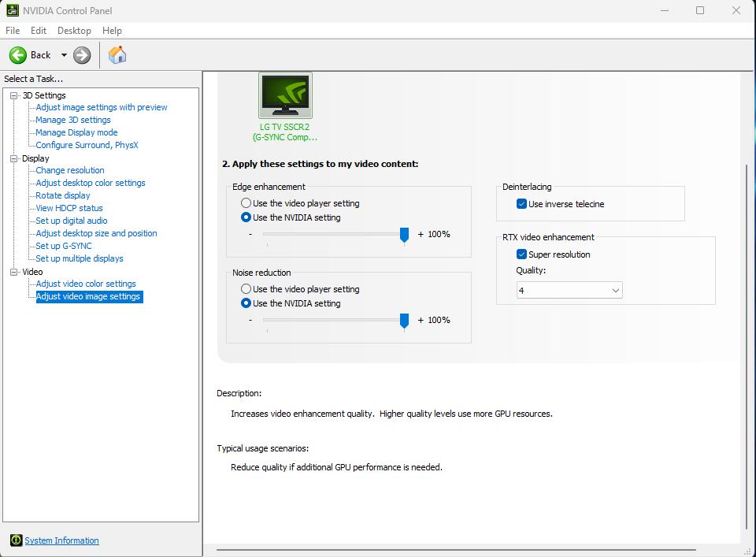This screenshot has width=756, height=557.
Task: Open the Quality dropdown
Action: pyautogui.click(x=569, y=290)
